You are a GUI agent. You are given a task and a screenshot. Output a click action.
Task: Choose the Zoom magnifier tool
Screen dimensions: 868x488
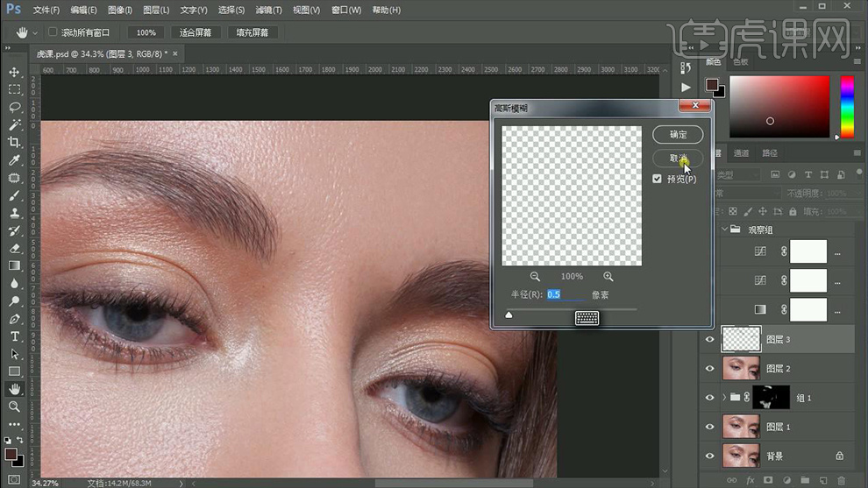14,407
